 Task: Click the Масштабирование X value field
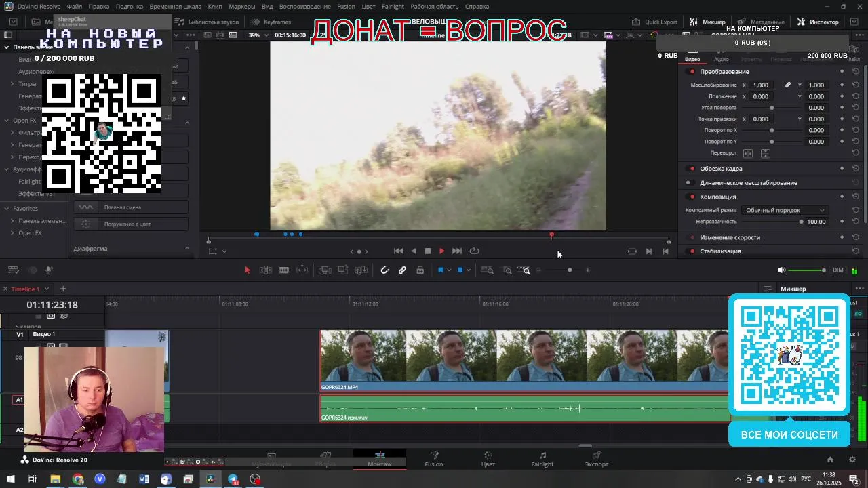[761, 85]
